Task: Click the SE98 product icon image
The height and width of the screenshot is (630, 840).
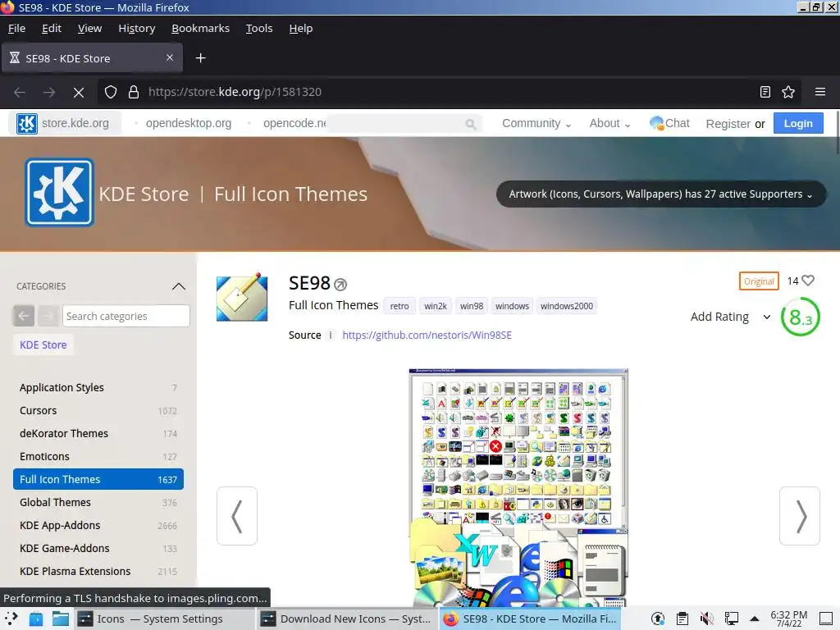Action: [242, 297]
